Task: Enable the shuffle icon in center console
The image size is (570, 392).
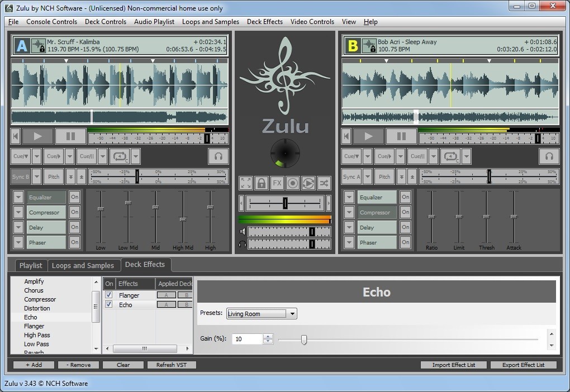Action: (x=325, y=183)
